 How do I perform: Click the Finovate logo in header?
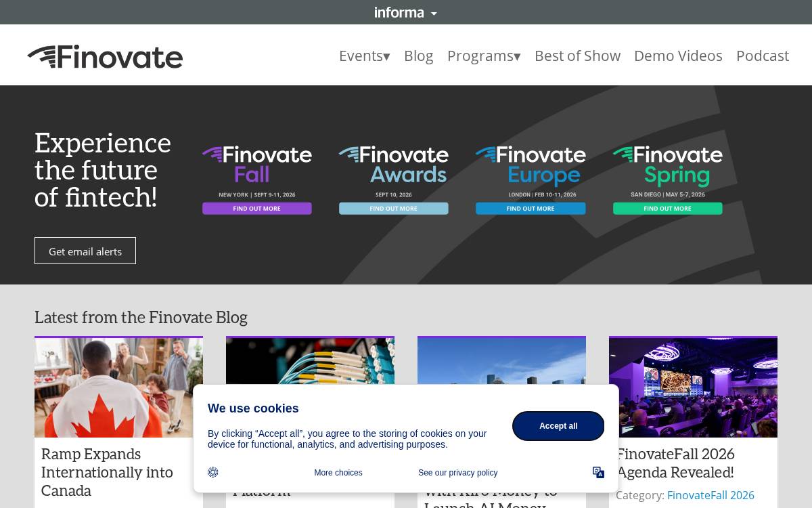click(105, 56)
